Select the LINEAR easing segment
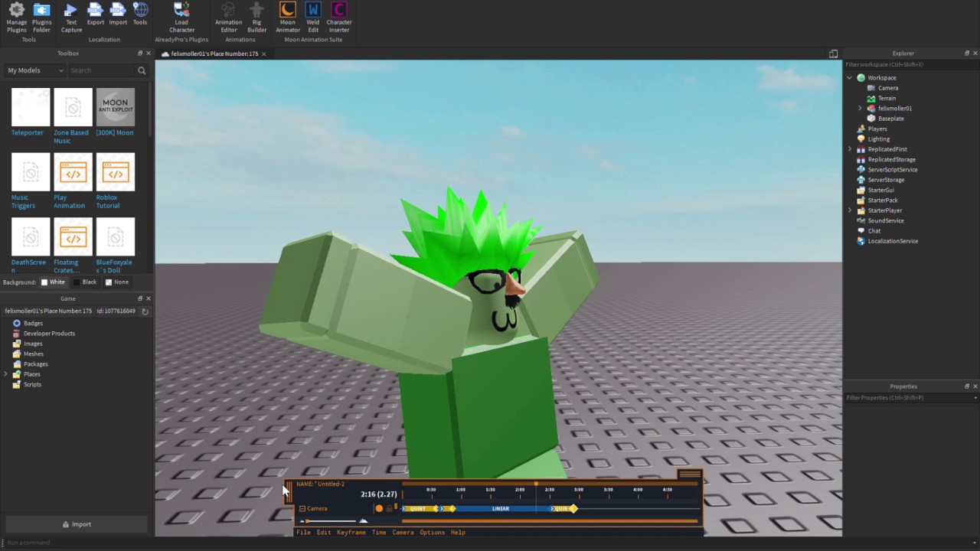Viewport: 980px width, 551px height. [501, 508]
